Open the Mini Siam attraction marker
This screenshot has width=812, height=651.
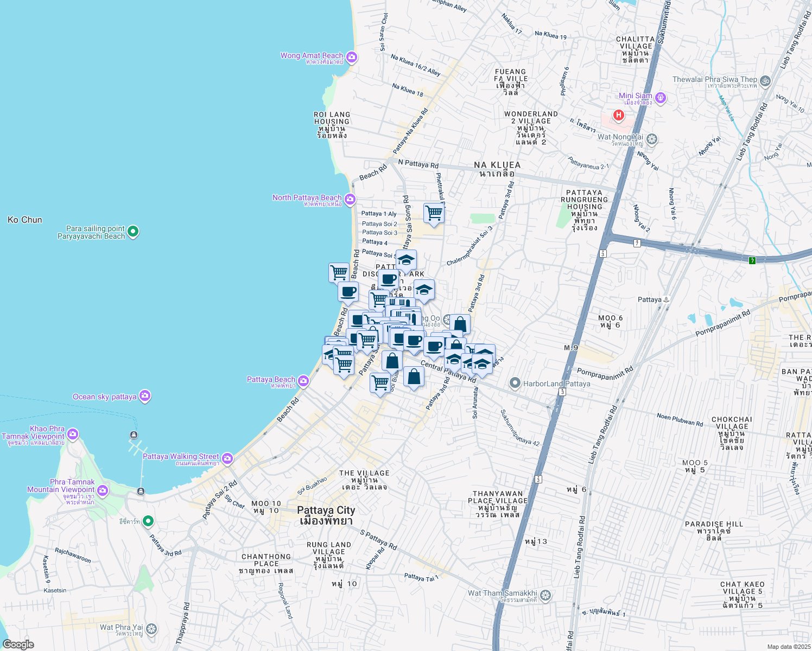point(660,98)
